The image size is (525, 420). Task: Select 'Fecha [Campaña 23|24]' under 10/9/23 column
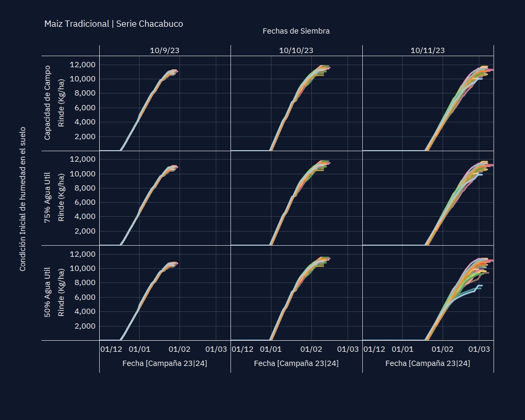coord(165,363)
